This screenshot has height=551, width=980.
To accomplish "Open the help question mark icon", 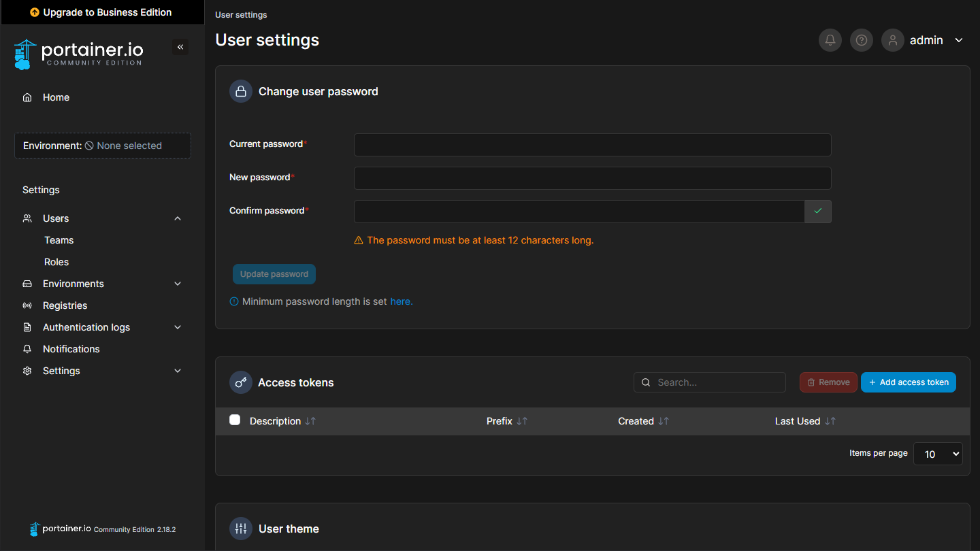I will (861, 40).
